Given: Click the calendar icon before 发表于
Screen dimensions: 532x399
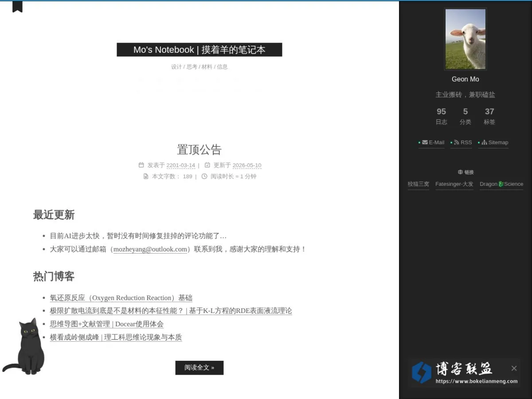Looking at the screenshot, I should pos(141,165).
